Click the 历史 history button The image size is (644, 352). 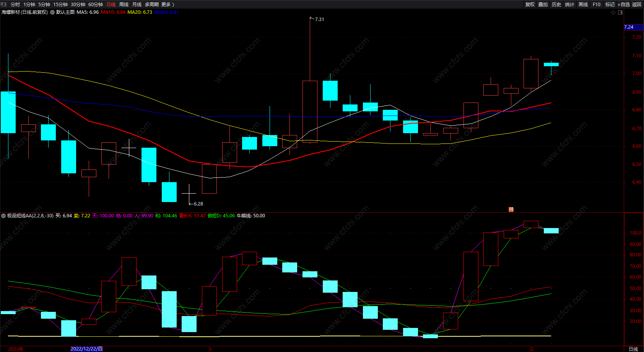click(556, 5)
